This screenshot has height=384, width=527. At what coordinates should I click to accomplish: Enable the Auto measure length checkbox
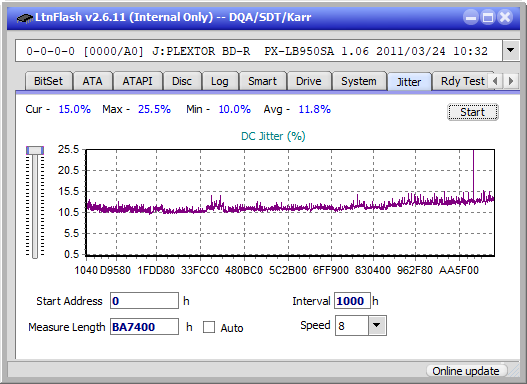pyautogui.click(x=209, y=327)
